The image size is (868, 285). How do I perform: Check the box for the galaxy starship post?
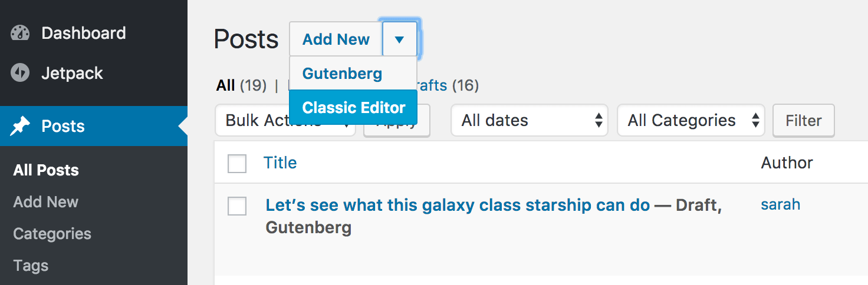237,206
